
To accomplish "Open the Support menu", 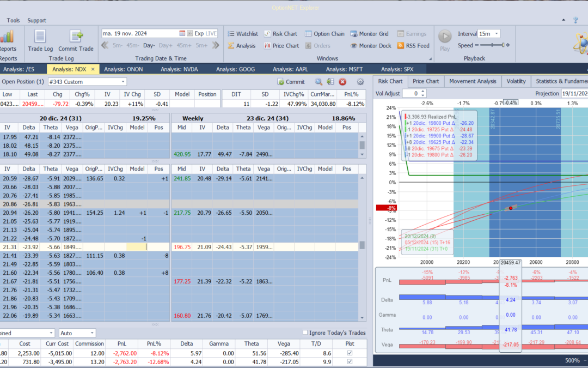I will point(37,20).
